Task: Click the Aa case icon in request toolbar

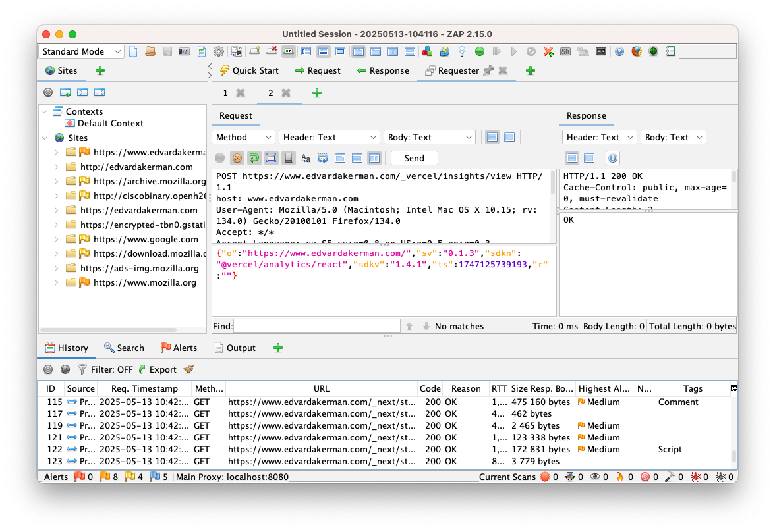Action: tap(306, 158)
